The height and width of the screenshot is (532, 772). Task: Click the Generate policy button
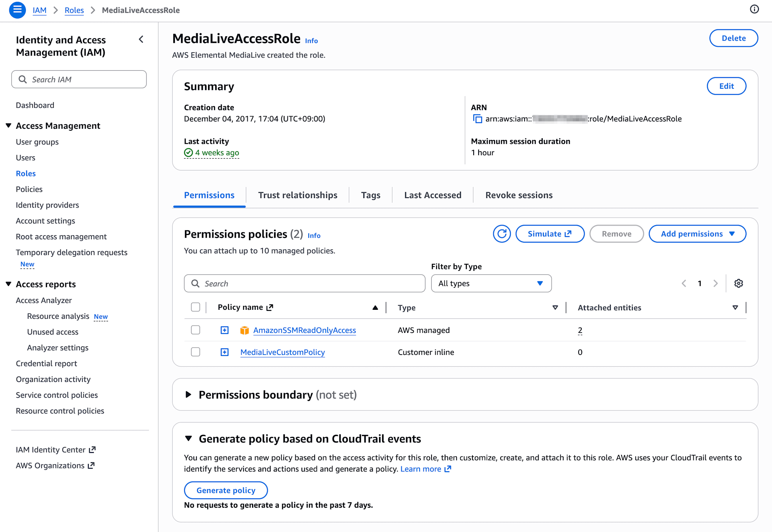coord(226,490)
